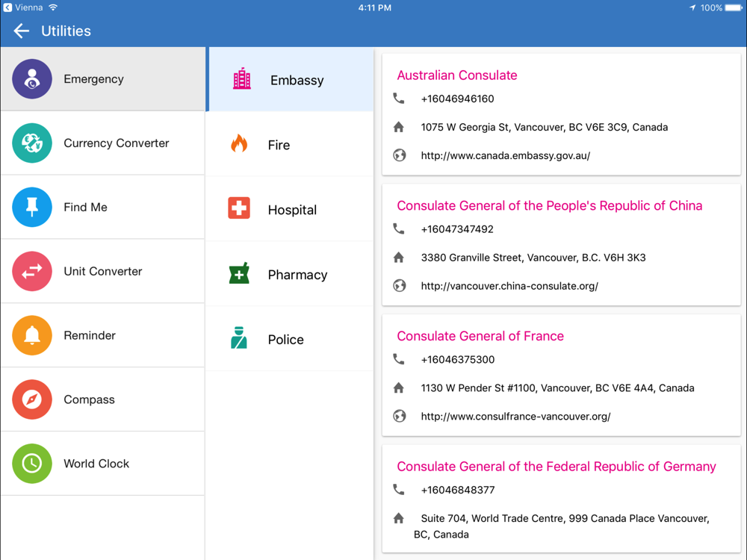Tap home icon beside Suite 704 address
This screenshot has width=747, height=560.
[x=399, y=518]
